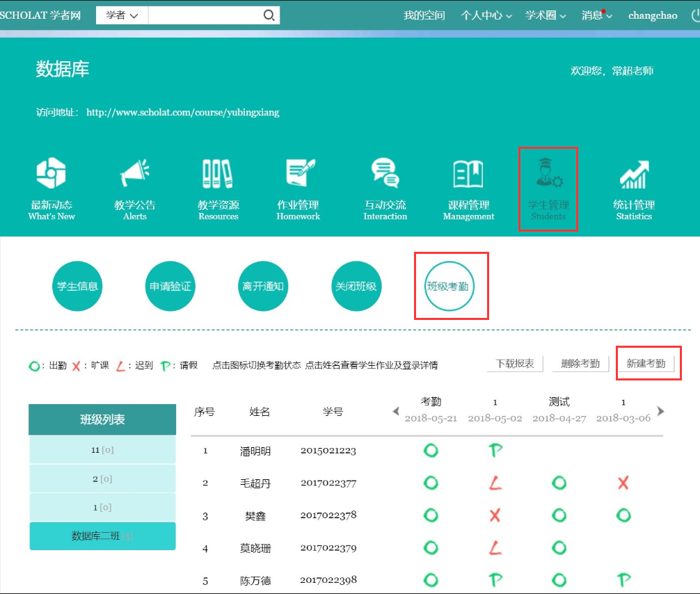Expand the 个人中心 dropdown menu
The height and width of the screenshot is (594, 700).
pyautogui.click(x=486, y=15)
